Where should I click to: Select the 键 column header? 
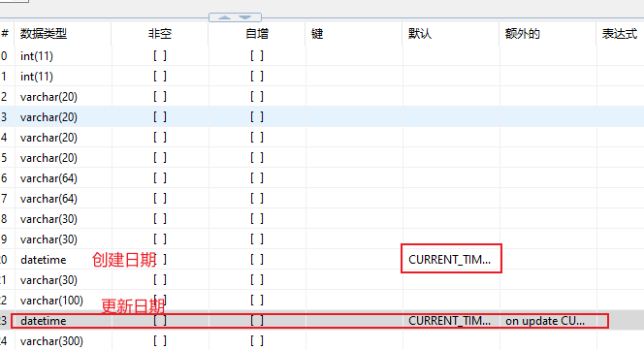coord(317,34)
